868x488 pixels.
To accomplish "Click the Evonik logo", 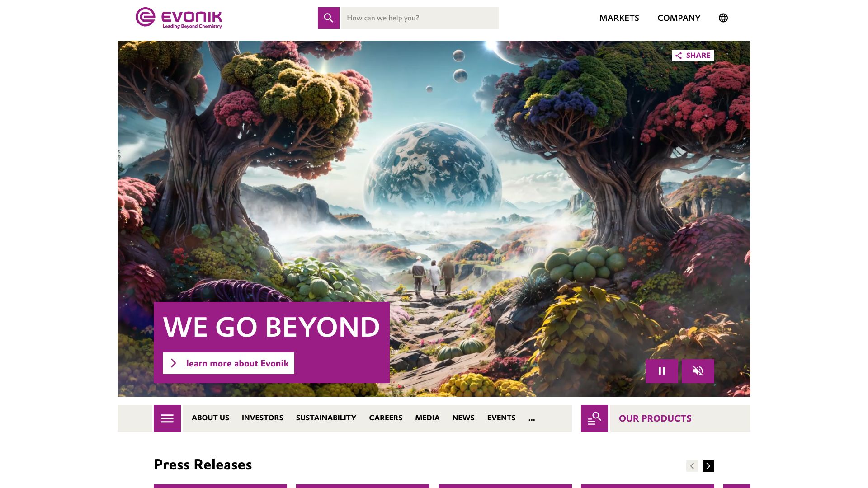I will (x=179, y=18).
